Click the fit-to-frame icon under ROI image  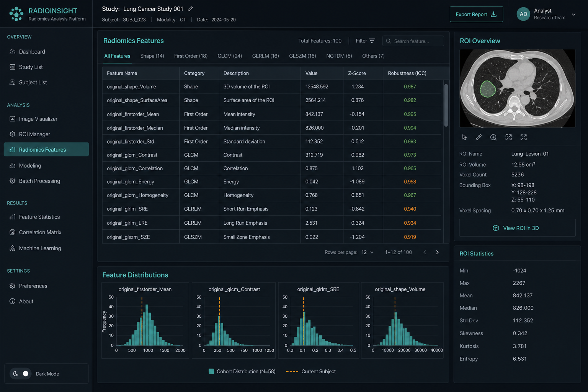click(508, 137)
